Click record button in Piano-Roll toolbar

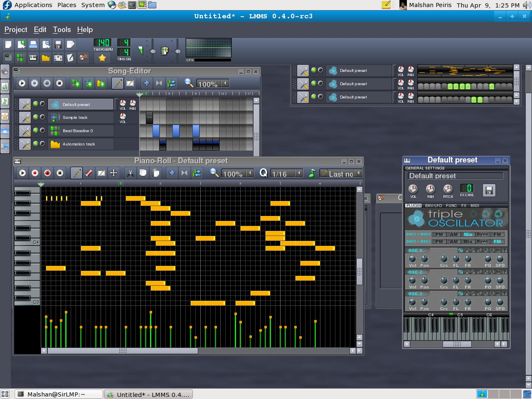click(35, 173)
